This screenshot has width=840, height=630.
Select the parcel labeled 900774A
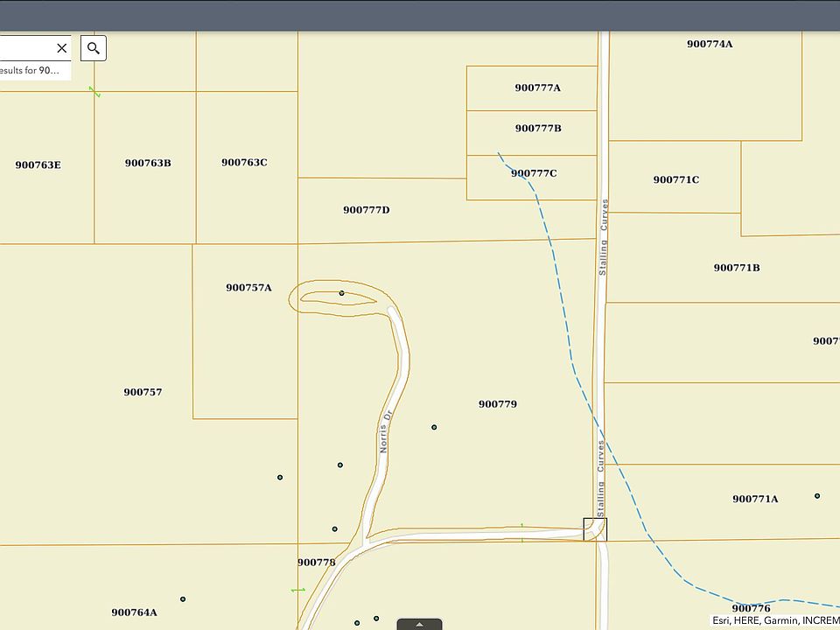(x=710, y=44)
